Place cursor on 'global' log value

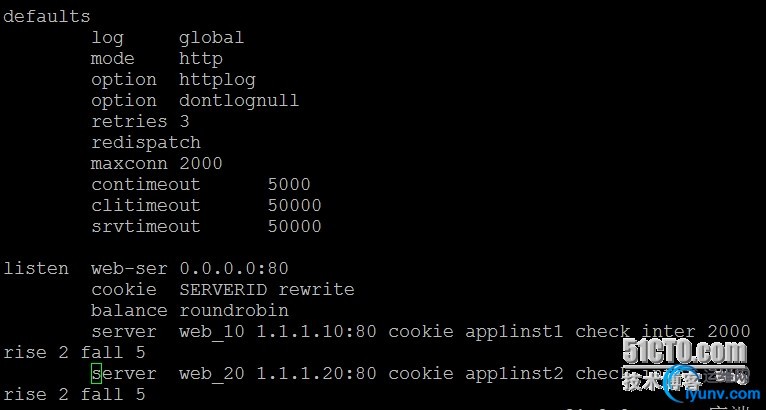pyautogui.click(x=211, y=38)
